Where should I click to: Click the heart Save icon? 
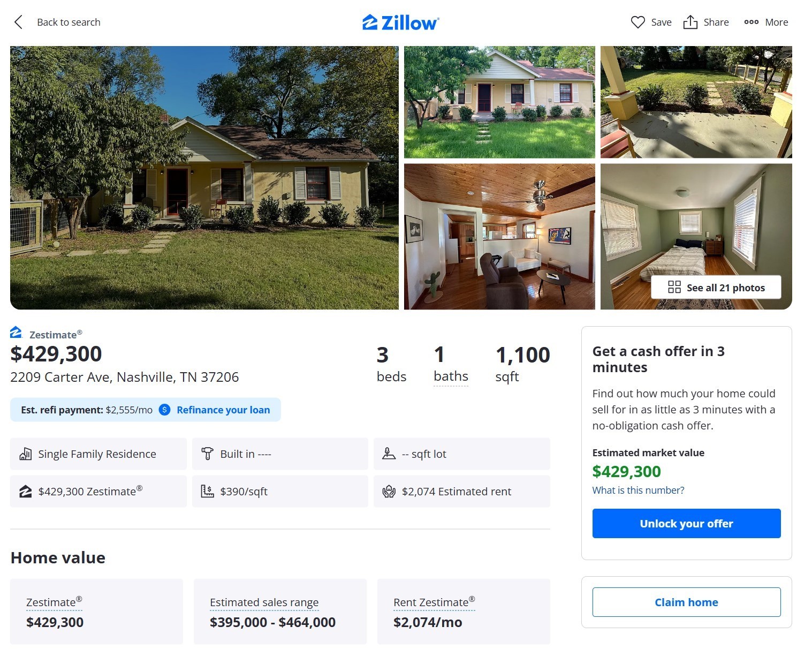click(x=638, y=22)
